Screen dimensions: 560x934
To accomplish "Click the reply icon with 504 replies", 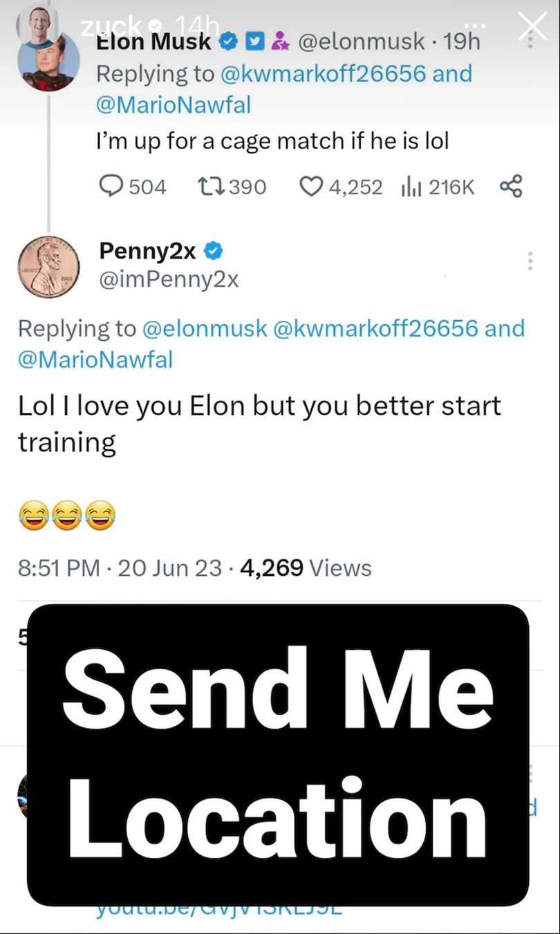I will click(x=112, y=186).
